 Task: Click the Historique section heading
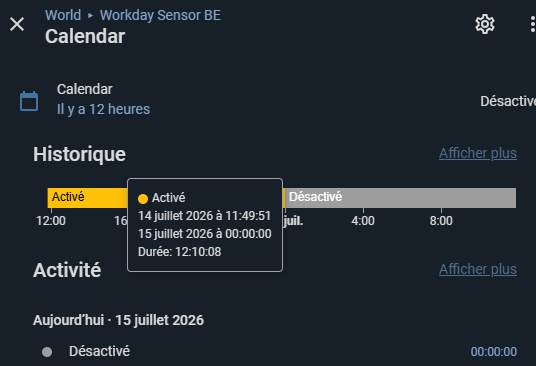coord(80,154)
